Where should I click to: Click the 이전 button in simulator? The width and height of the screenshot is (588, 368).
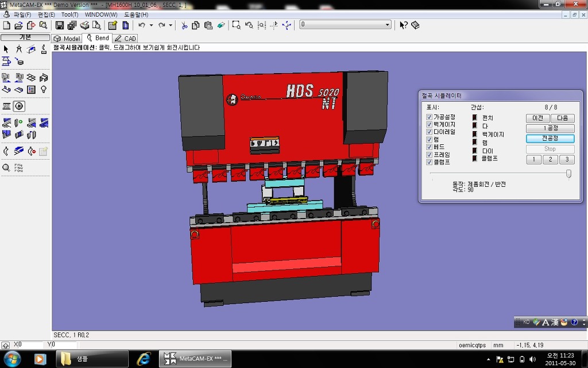(537, 118)
